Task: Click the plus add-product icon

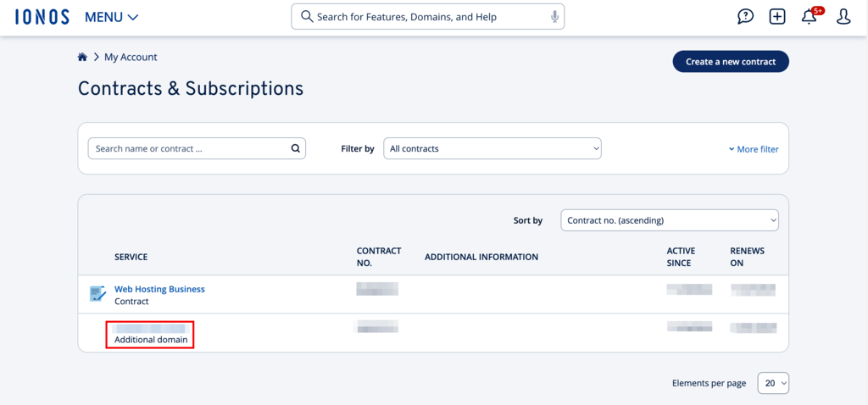Action: [x=777, y=17]
